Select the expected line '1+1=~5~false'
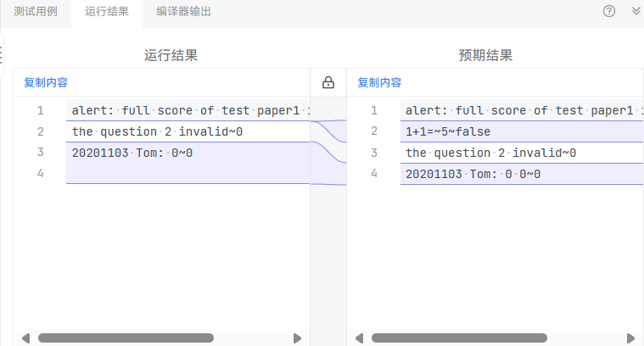This screenshot has width=644, height=346. tap(448, 131)
